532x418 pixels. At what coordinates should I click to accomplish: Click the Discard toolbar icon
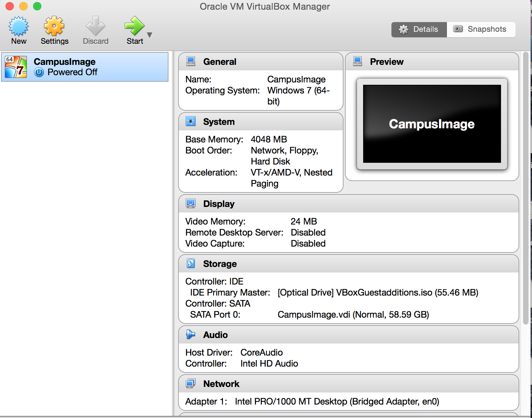pos(95,27)
